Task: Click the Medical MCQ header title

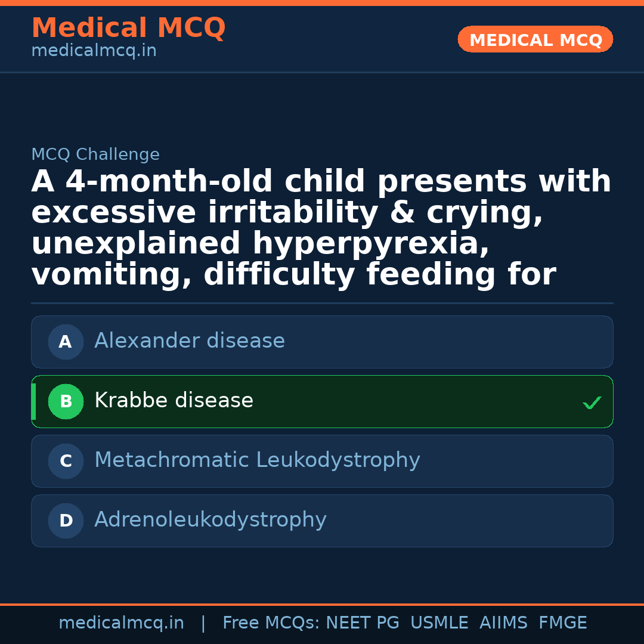Action: pyautogui.click(x=128, y=28)
